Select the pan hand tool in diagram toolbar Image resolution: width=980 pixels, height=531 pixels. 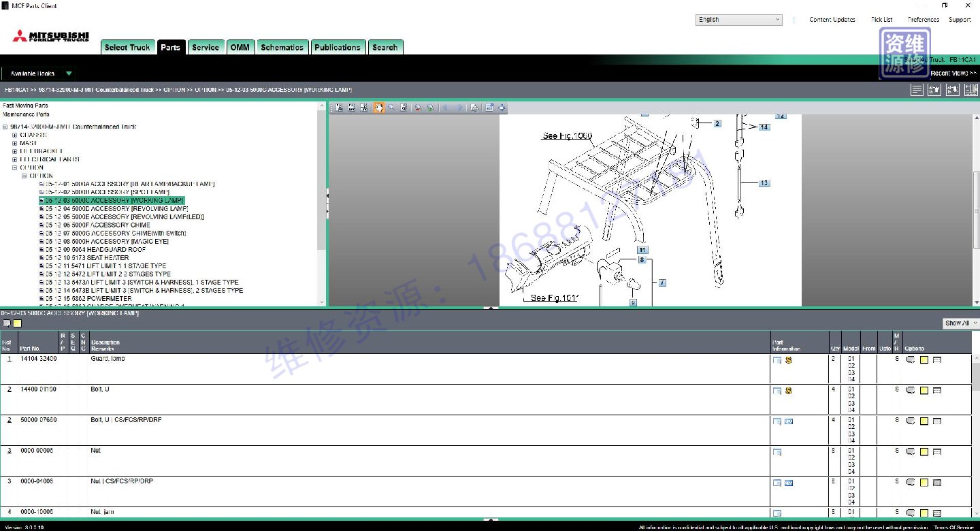coord(379,108)
